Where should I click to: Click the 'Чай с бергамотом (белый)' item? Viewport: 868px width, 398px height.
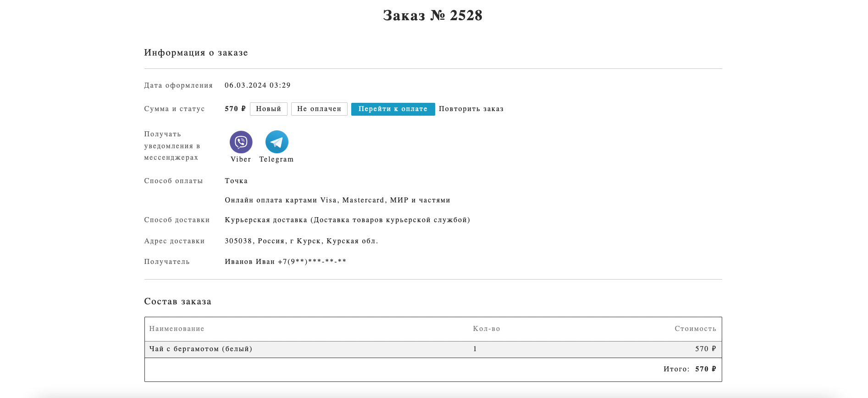click(201, 349)
